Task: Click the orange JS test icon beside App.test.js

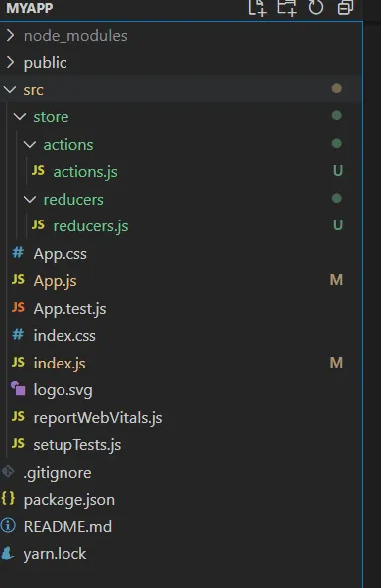Action: (18, 307)
